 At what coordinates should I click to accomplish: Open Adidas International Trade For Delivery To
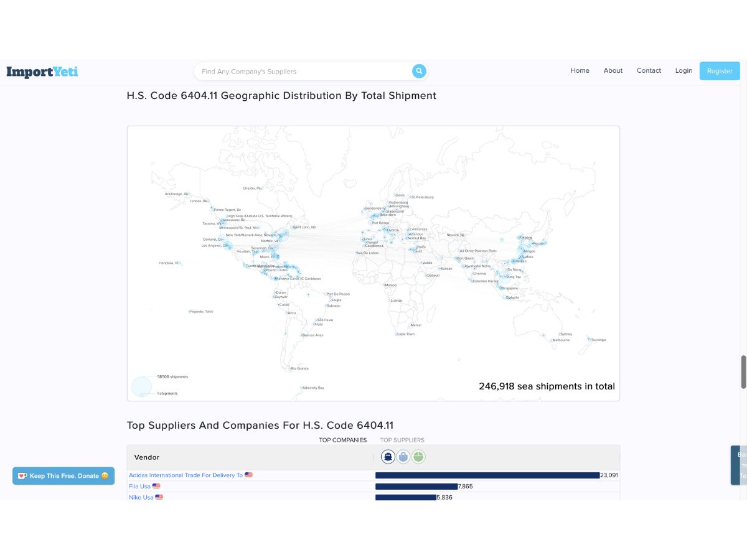pos(186,475)
